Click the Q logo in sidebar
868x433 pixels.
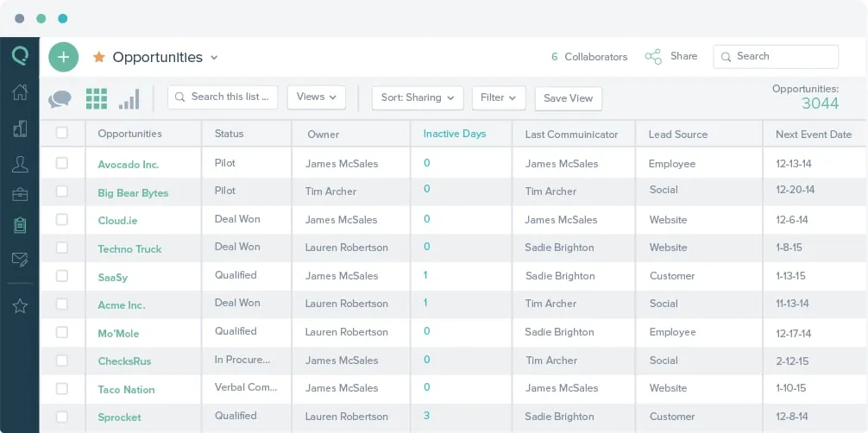pos(20,55)
